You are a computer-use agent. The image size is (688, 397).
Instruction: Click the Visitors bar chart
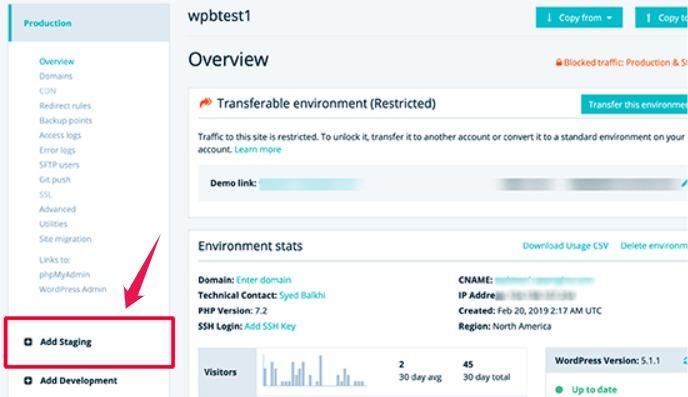click(x=314, y=371)
